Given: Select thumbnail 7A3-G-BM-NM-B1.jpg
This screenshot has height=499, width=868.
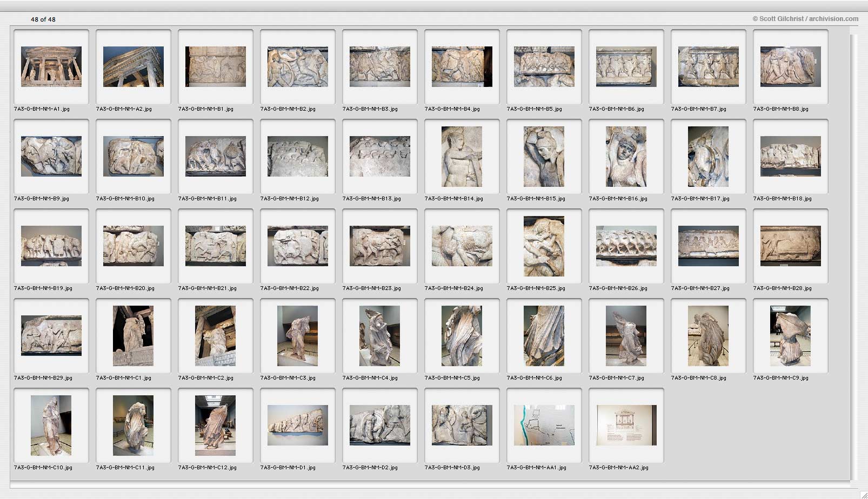Looking at the screenshot, I should click(x=216, y=66).
